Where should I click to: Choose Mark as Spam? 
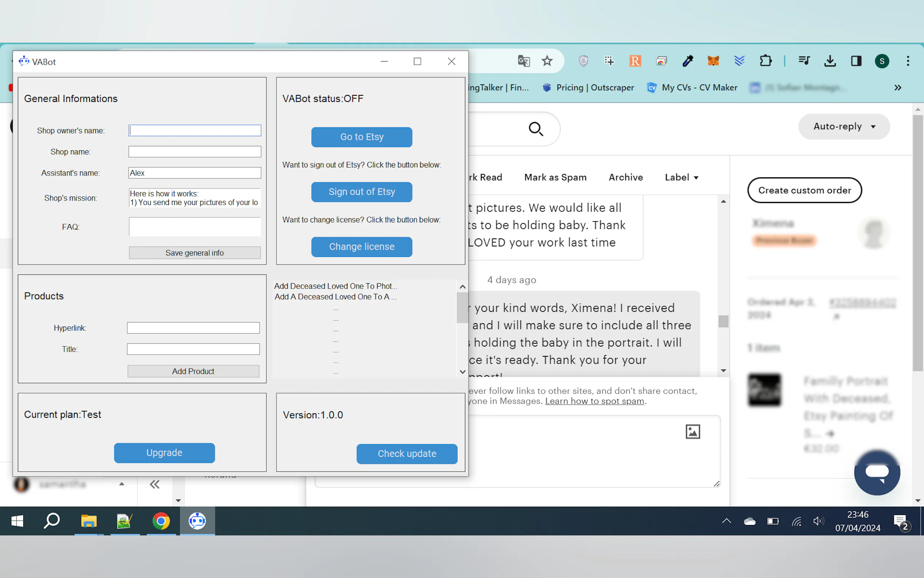click(x=555, y=177)
